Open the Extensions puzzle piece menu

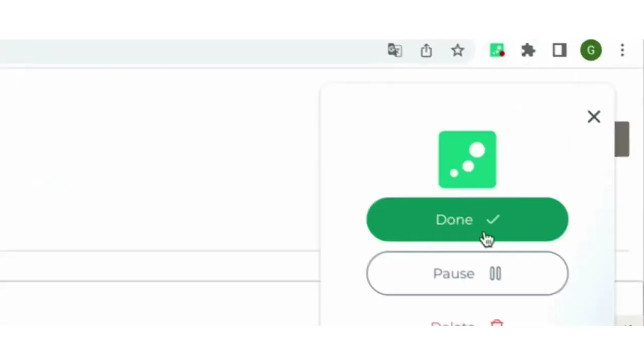(x=528, y=50)
